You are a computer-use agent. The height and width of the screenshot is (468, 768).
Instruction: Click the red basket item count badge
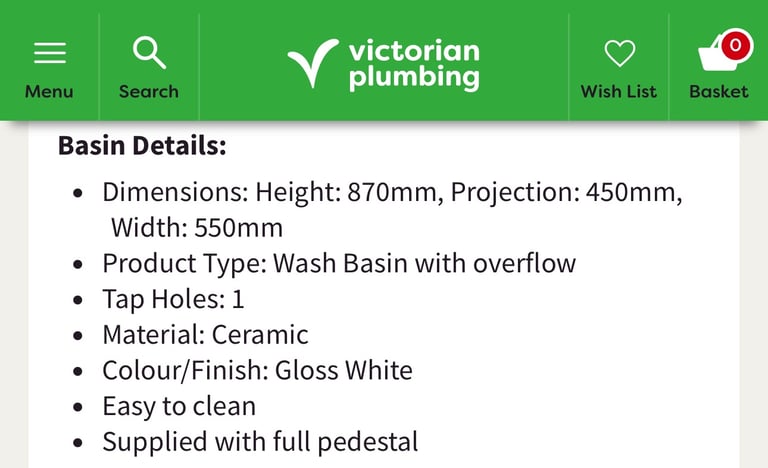[735, 46]
